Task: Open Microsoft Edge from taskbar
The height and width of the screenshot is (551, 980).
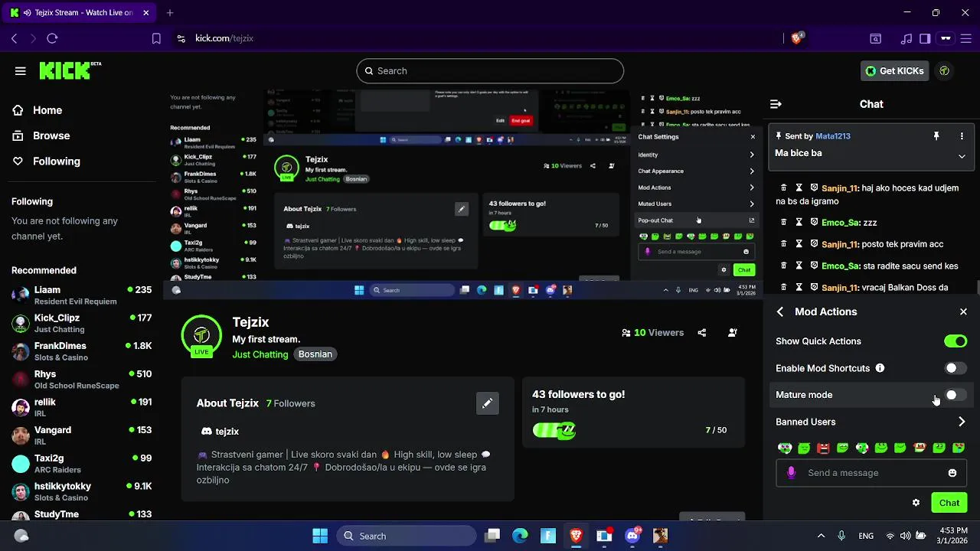Action: coord(521,536)
